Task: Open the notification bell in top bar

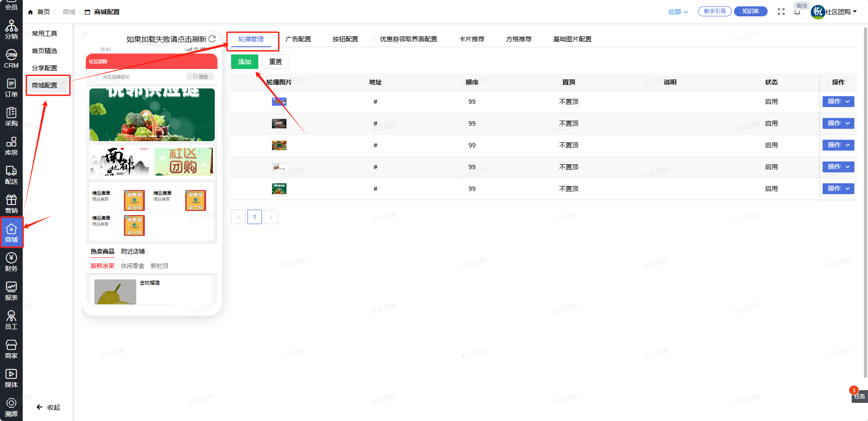Action: [797, 12]
